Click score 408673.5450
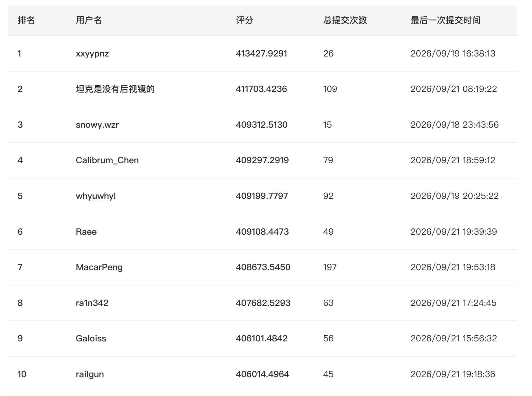Image resolution: width=532 pixels, height=396 pixels. pos(263,267)
